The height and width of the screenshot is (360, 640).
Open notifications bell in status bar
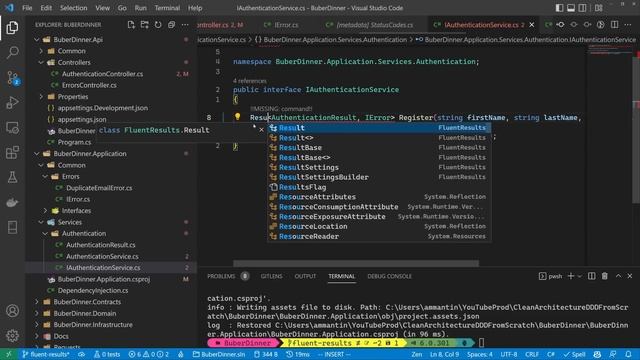[628, 354]
